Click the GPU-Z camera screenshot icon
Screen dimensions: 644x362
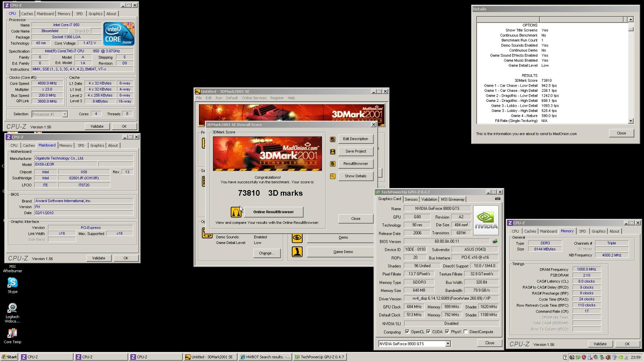pyautogui.click(x=497, y=199)
